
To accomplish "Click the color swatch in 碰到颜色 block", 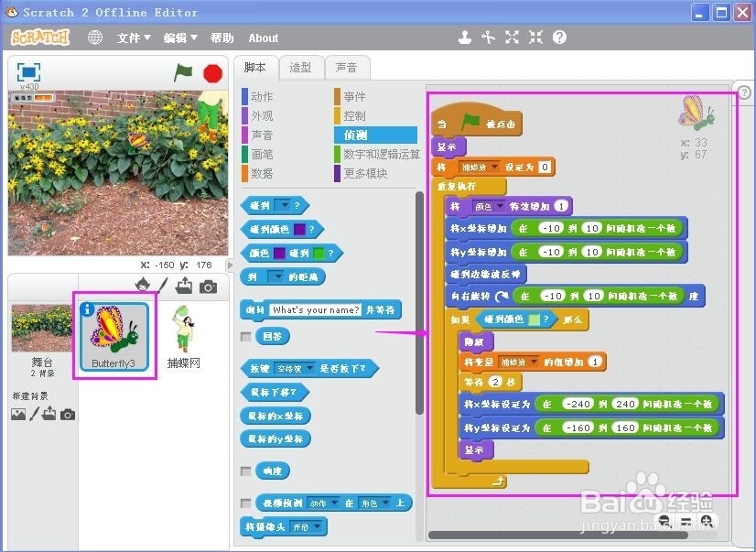I will coord(299,229).
